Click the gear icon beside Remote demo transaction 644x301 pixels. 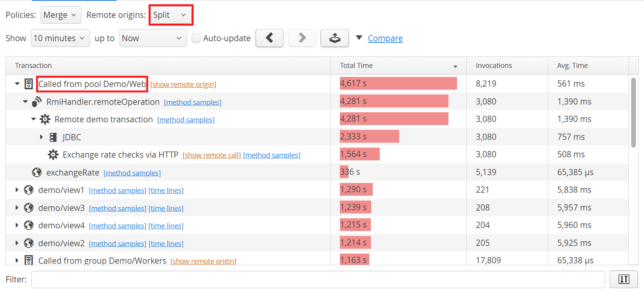coord(45,119)
